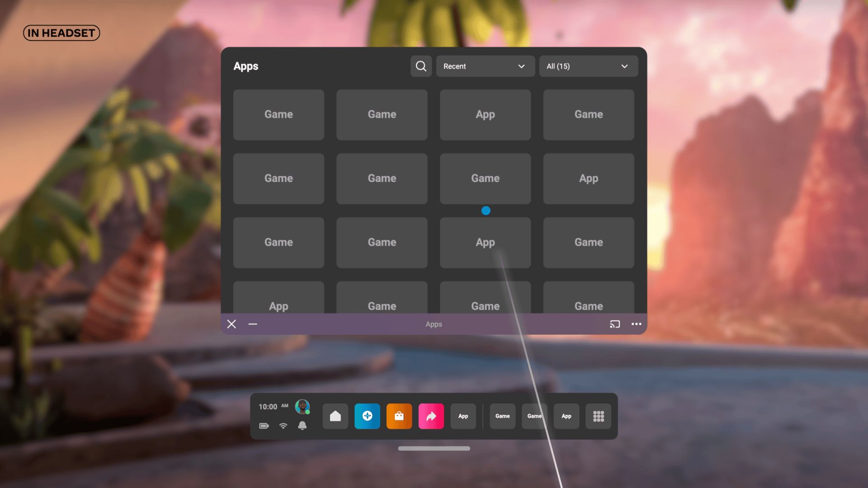Open the Recent sort dropdown
The image size is (868, 488).
[485, 66]
